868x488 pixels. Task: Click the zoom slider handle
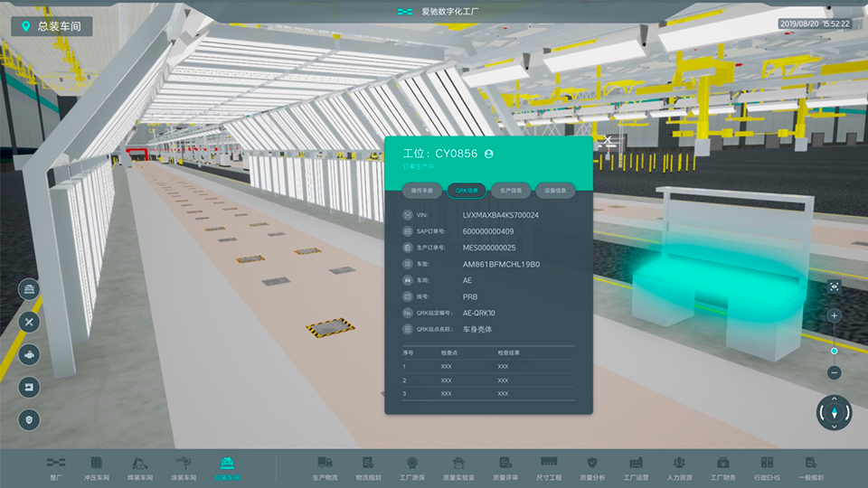click(x=834, y=351)
